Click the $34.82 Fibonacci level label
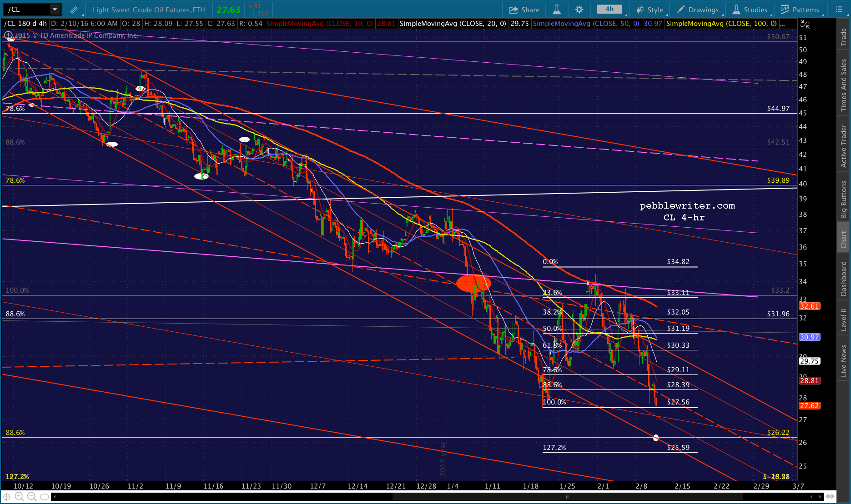The height and width of the screenshot is (504, 851). pyautogui.click(x=678, y=262)
